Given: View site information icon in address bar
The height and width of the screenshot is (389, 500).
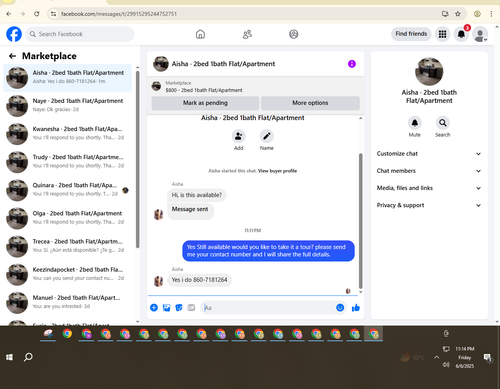Looking at the screenshot, I should pyautogui.click(x=53, y=14).
